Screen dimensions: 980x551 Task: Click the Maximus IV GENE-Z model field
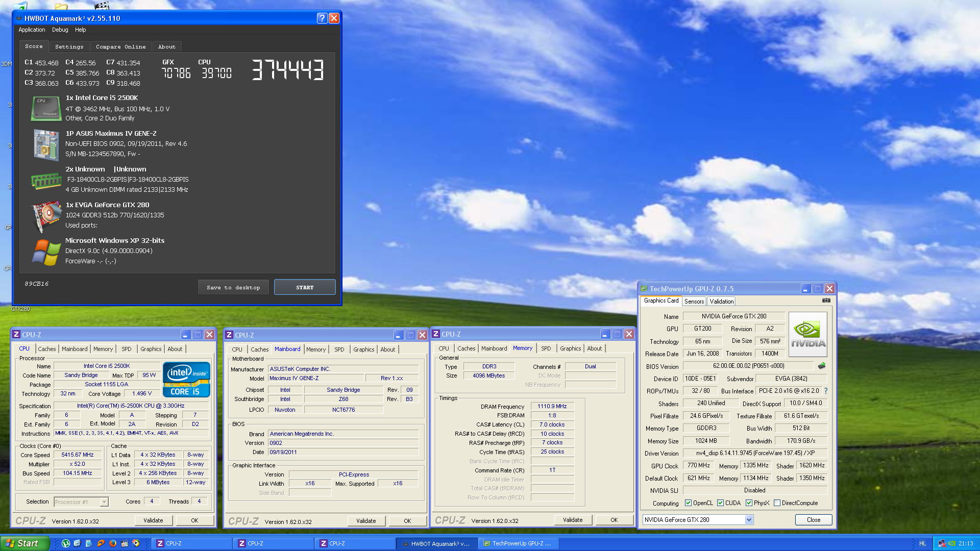tap(316, 379)
